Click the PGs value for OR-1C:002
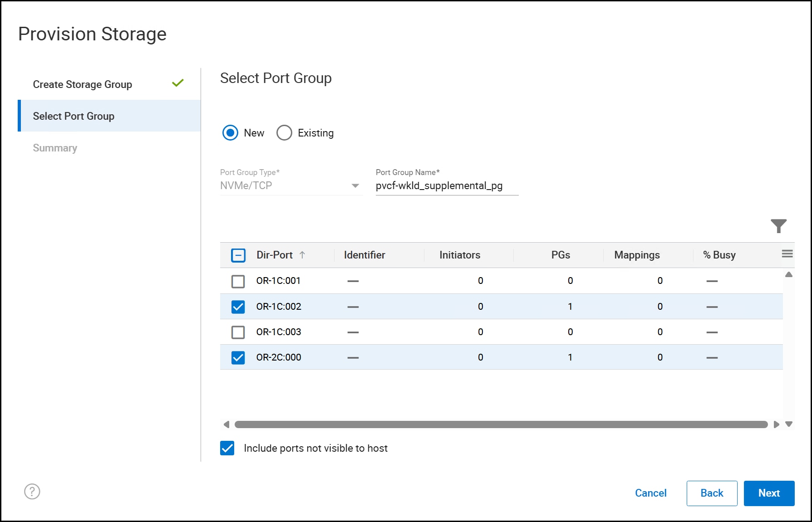The image size is (812, 522). (570, 307)
